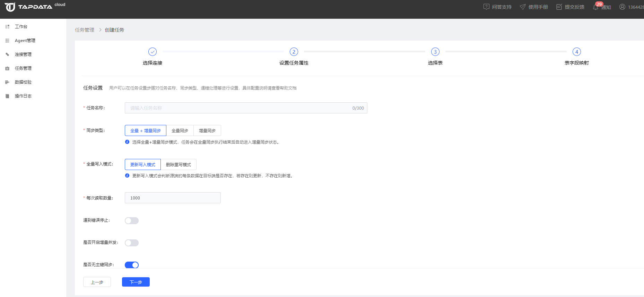Go to Agent管理 in the sidebar
This screenshot has height=297, width=644.
[x=25, y=41]
